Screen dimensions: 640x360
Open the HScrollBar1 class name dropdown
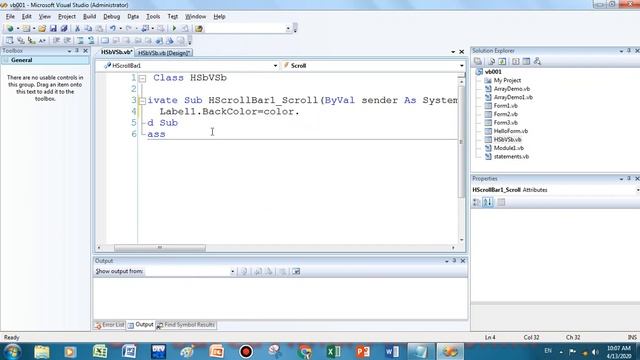click(x=275, y=66)
